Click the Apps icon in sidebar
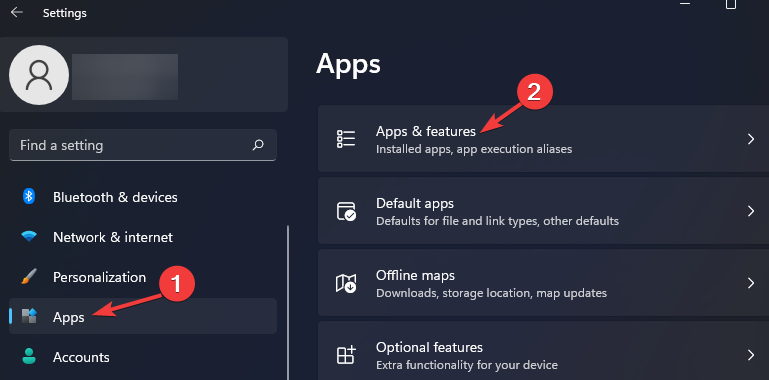Viewport: 769px width, 380px height. point(29,317)
